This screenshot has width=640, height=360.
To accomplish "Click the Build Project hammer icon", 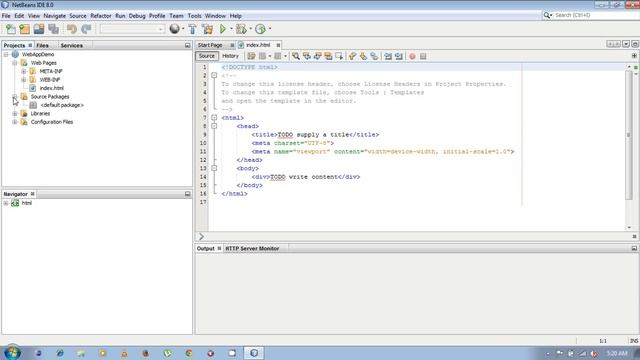I will [193, 29].
